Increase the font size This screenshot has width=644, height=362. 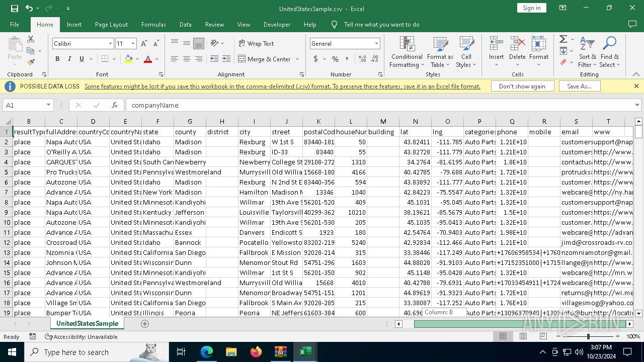(144, 44)
